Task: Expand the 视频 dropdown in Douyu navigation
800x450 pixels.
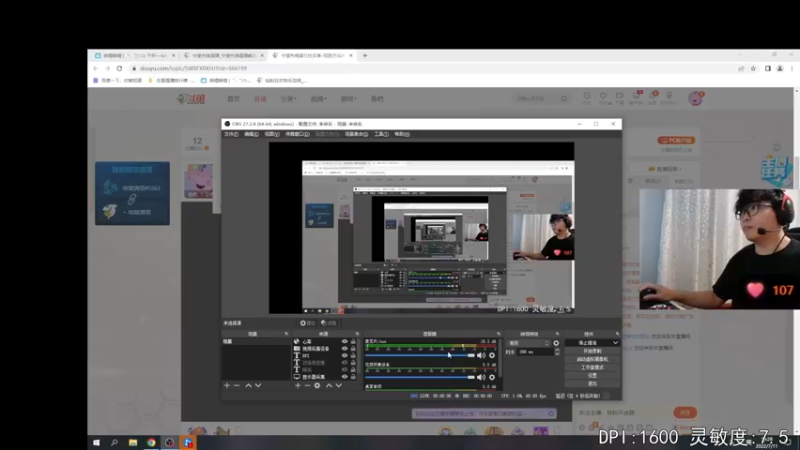Action: point(318,98)
